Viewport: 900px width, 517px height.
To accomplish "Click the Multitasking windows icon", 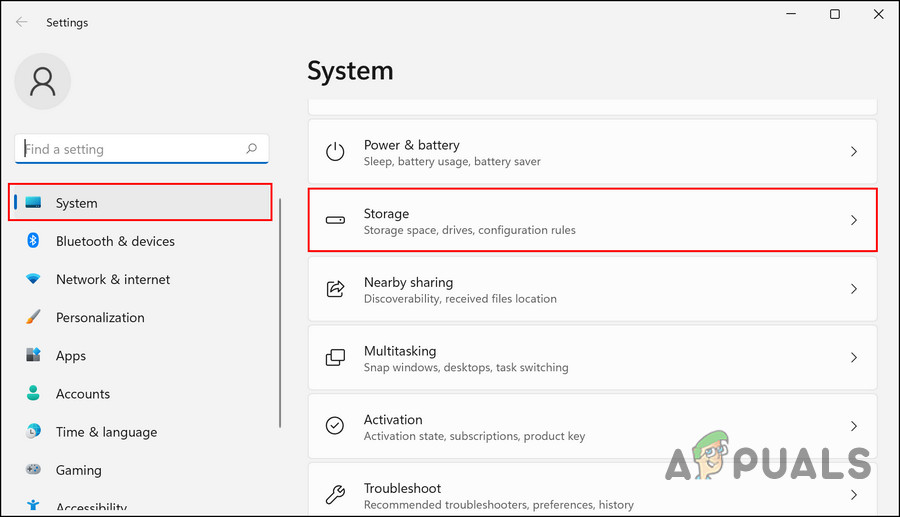I will coord(335,357).
